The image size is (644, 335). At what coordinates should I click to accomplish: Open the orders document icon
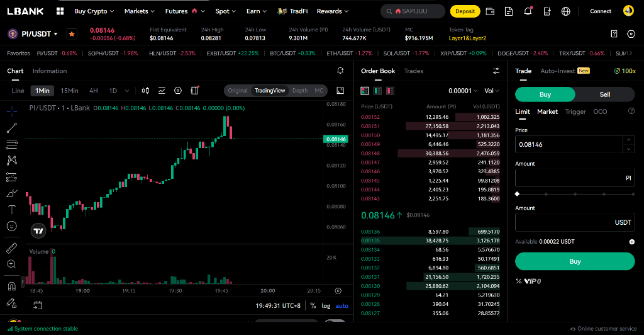click(508, 11)
